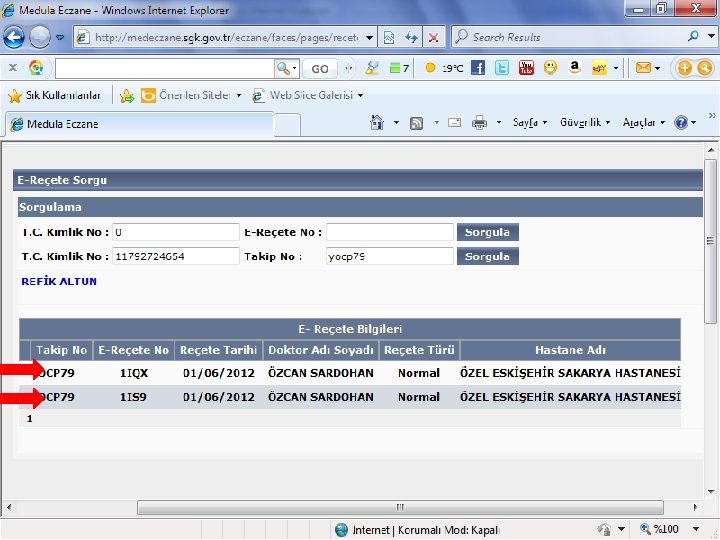Viewport: 720px width, 540px height.
Task: Open the Güvenlik menu
Action: [585, 123]
